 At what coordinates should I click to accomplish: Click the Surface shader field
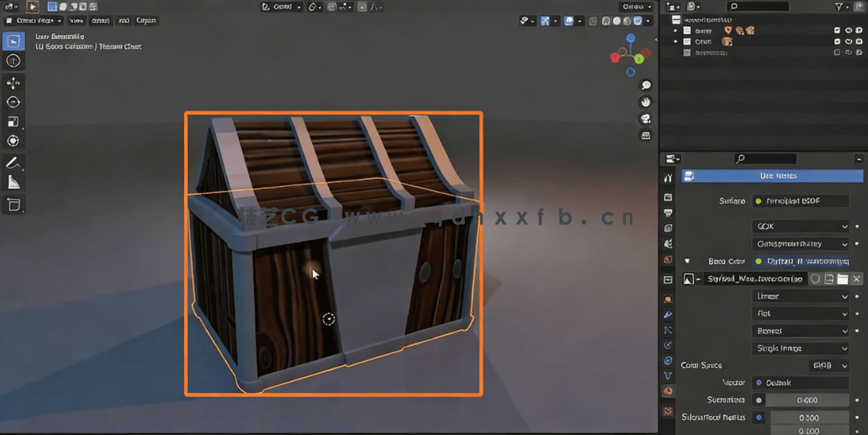pyautogui.click(x=801, y=201)
